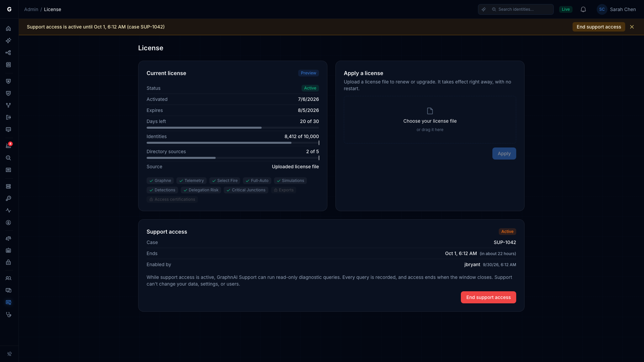Click the Apply license button
Image resolution: width=644 pixels, height=362 pixels.
(x=504, y=154)
